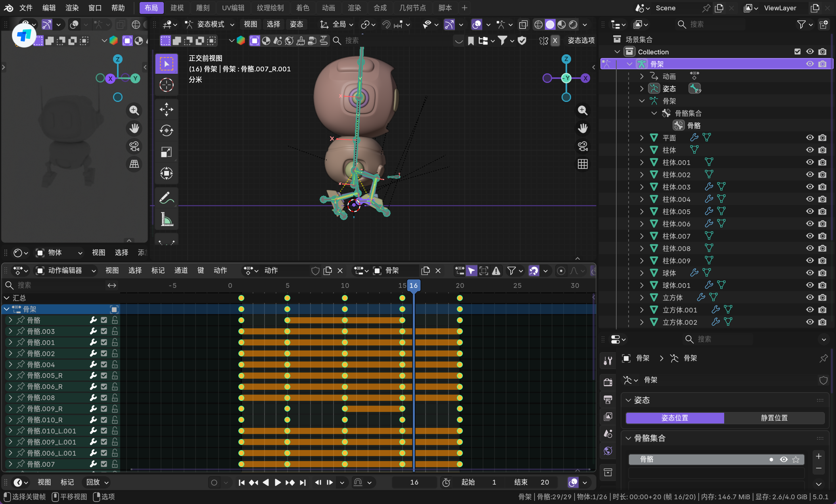
Task: Click the play animation button
Action: pyautogui.click(x=278, y=482)
